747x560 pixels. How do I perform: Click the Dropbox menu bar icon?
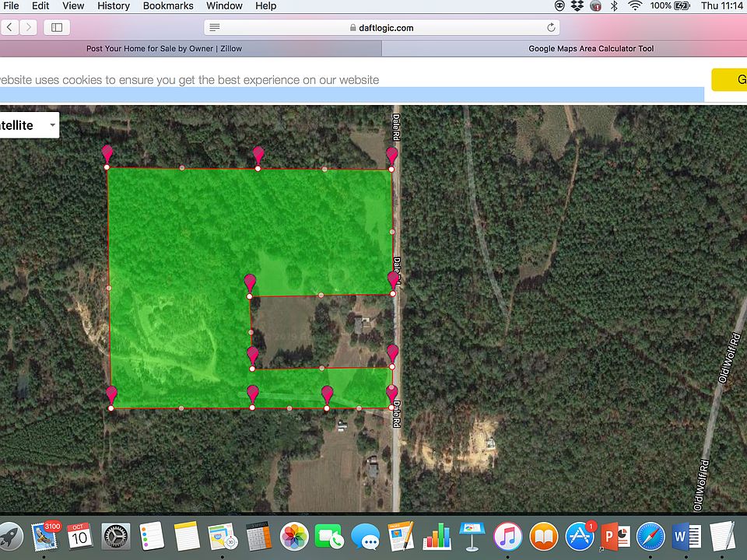(x=577, y=5)
